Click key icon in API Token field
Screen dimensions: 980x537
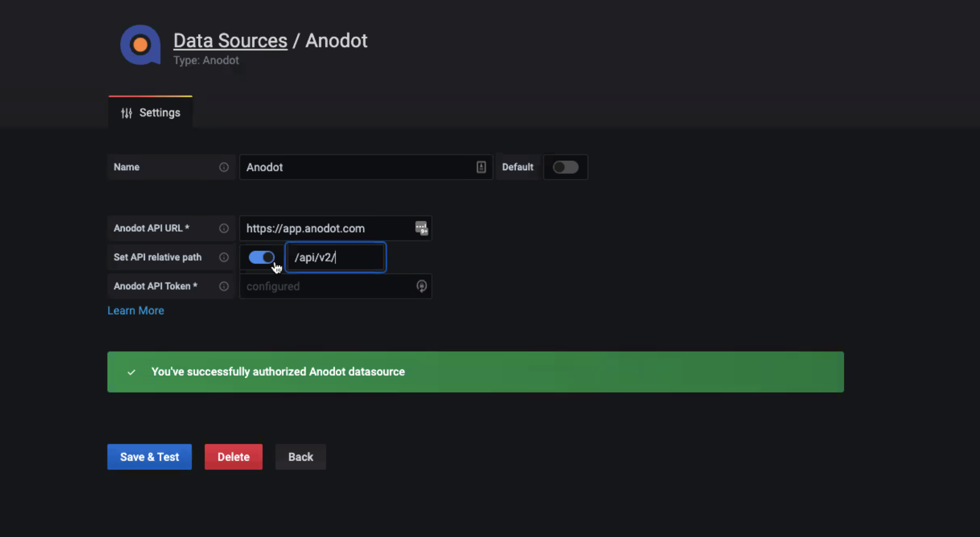point(421,286)
